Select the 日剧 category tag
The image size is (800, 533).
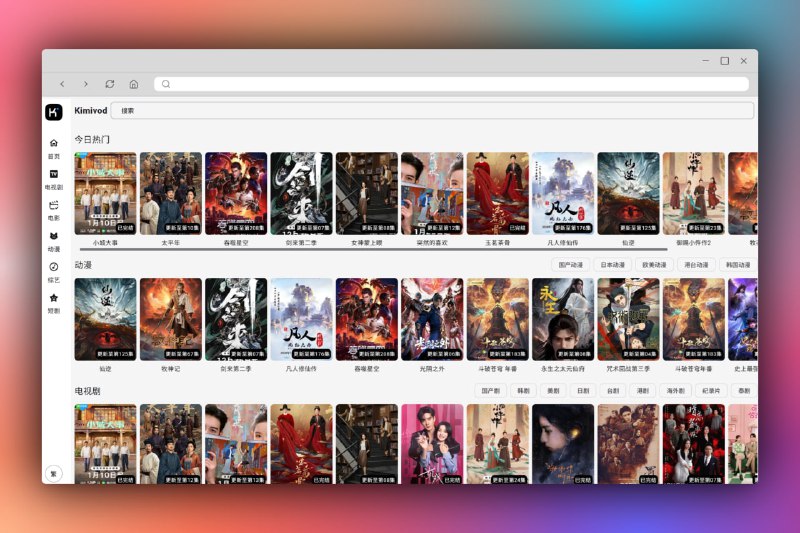click(x=583, y=391)
